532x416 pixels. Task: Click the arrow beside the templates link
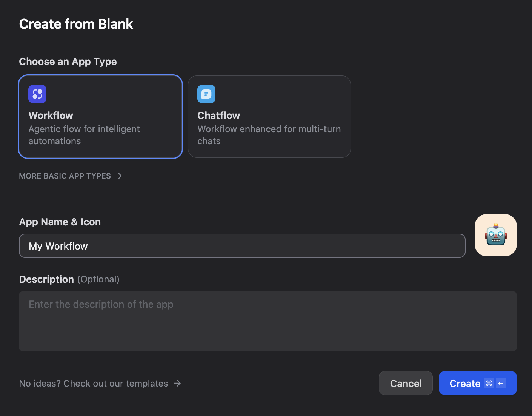(x=177, y=383)
